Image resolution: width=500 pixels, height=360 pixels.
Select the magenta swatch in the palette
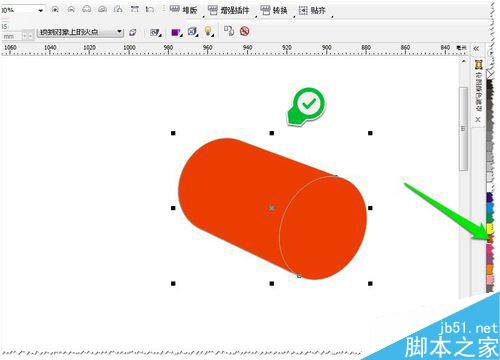click(x=489, y=249)
